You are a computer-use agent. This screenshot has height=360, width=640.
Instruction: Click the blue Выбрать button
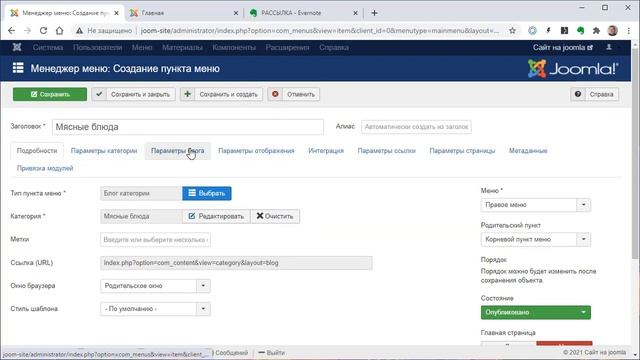click(x=207, y=193)
